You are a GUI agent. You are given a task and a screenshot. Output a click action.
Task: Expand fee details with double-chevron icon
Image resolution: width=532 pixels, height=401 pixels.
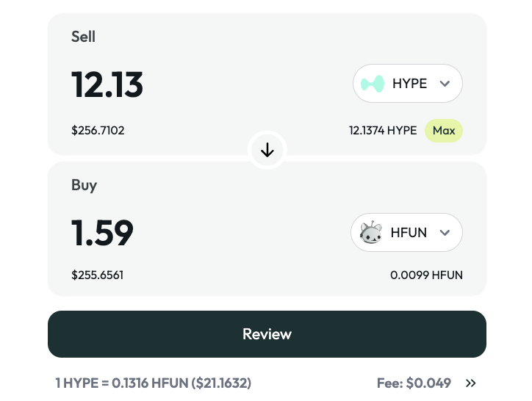tap(471, 383)
